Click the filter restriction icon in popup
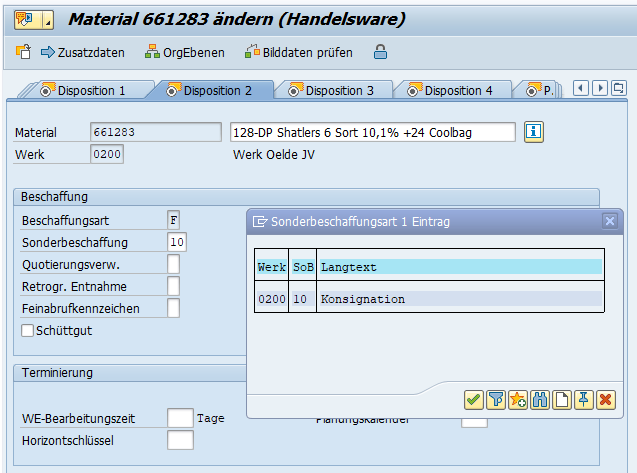Viewport: 637px width, 473px height. point(496,400)
